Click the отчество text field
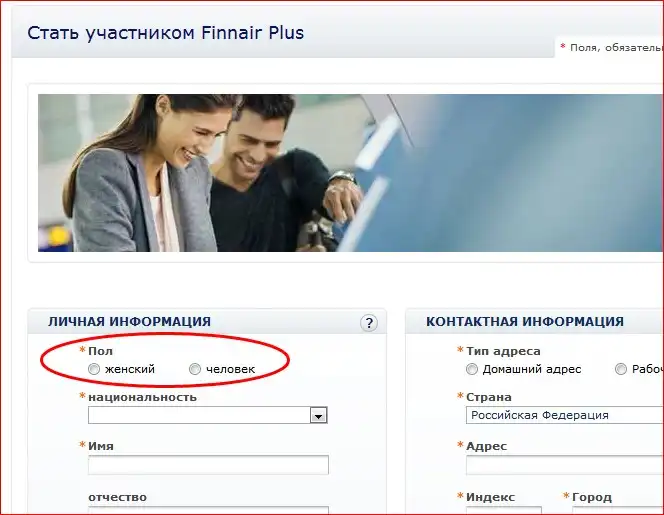The height and width of the screenshot is (515, 664). 208,510
